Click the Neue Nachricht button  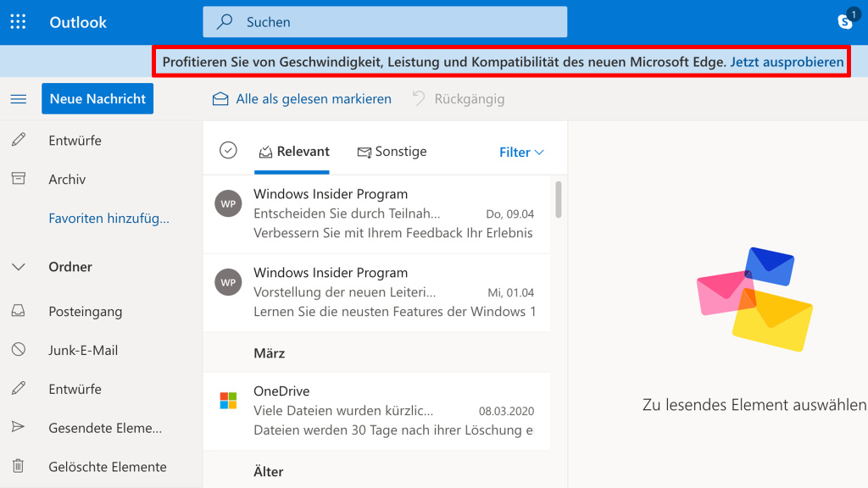click(x=97, y=98)
